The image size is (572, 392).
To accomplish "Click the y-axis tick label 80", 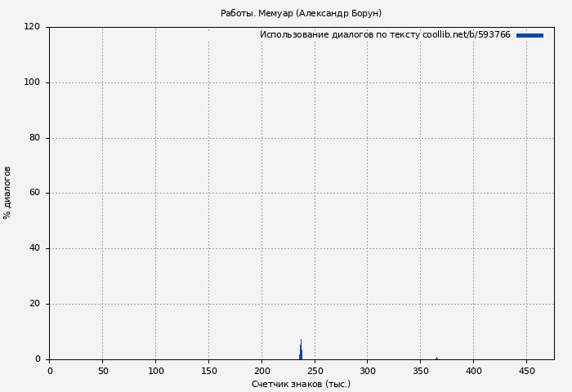I will (x=35, y=138).
